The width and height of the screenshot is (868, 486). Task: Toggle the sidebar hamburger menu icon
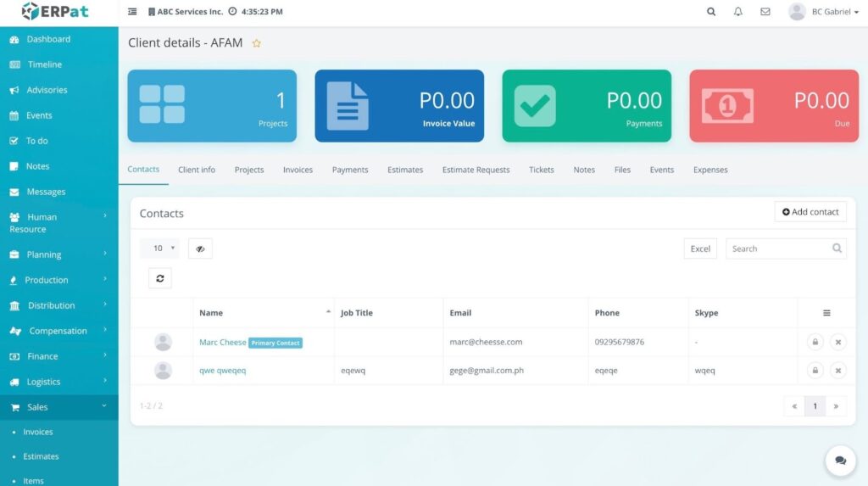[x=132, y=12]
